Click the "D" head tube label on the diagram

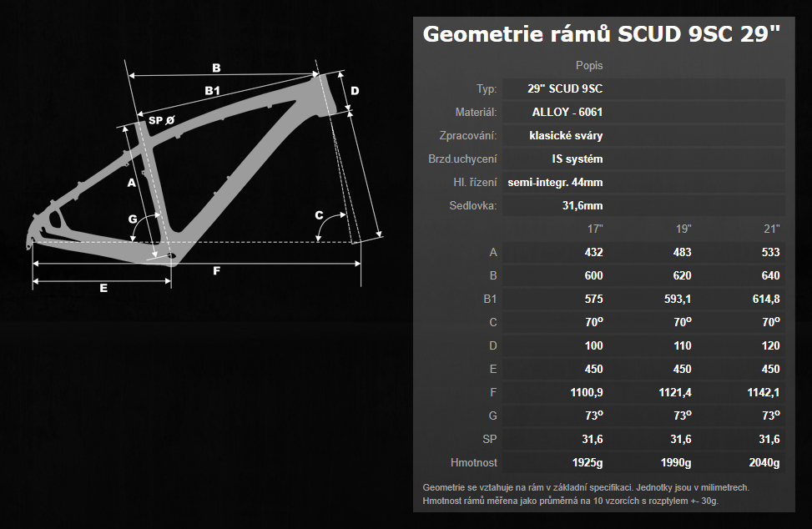pyautogui.click(x=355, y=91)
